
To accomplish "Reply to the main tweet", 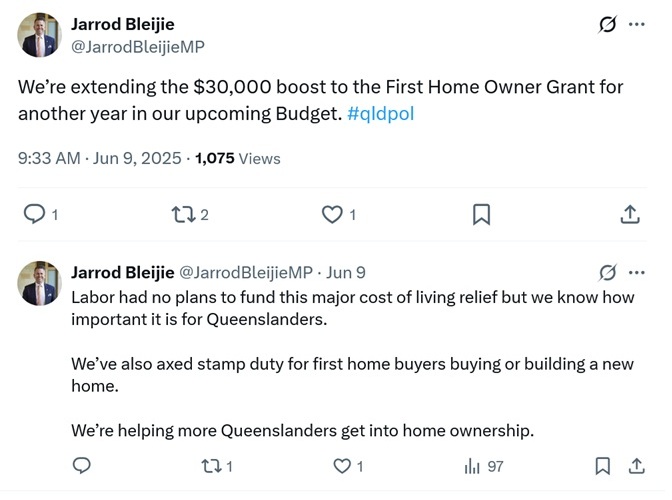I will coord(34,214).
